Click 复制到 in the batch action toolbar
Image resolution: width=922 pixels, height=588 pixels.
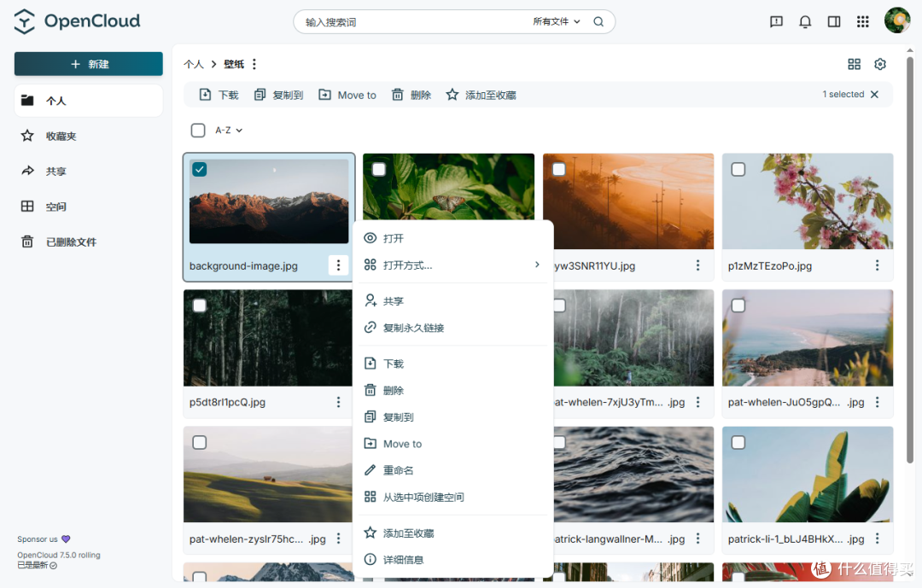point(278,95)
